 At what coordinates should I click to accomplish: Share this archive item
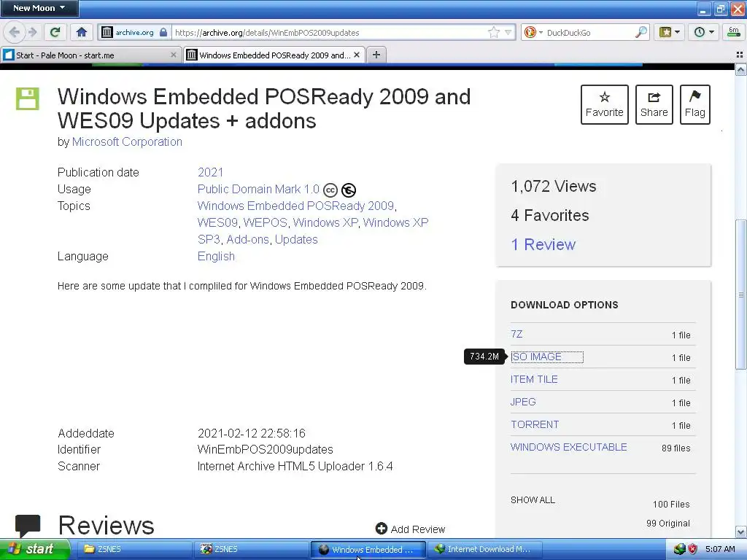654,104
